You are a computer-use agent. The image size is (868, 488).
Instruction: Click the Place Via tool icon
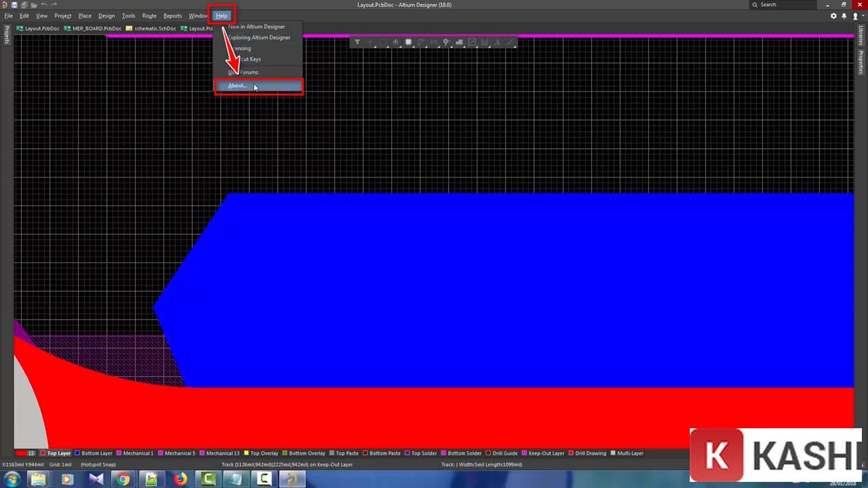click(446, 42)
